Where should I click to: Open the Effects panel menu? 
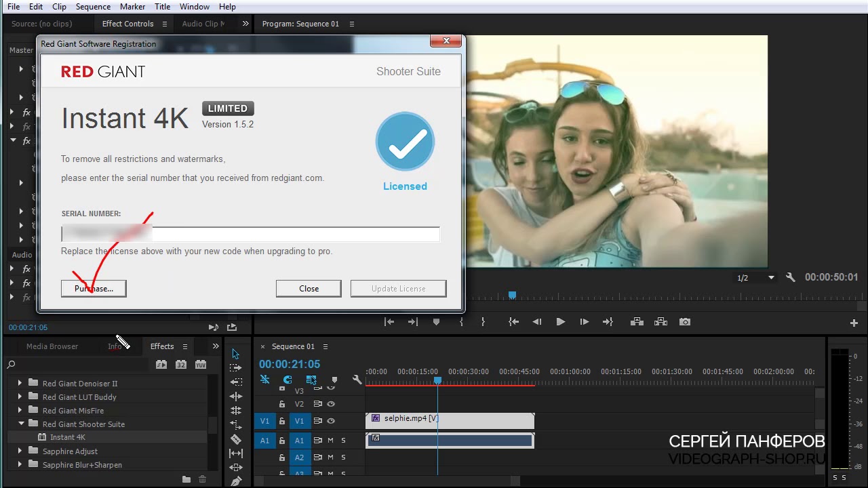coord(185,346)
